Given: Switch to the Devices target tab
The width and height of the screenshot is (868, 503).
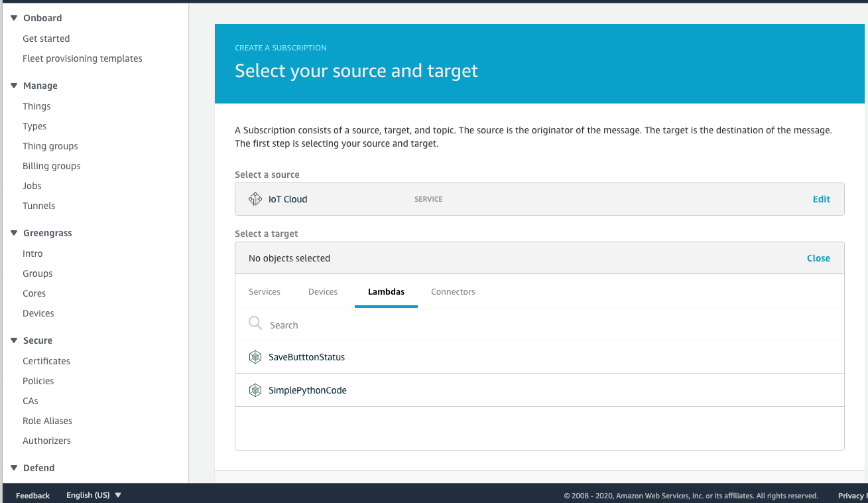Looking at the screenshot, I should coord(323,291).
